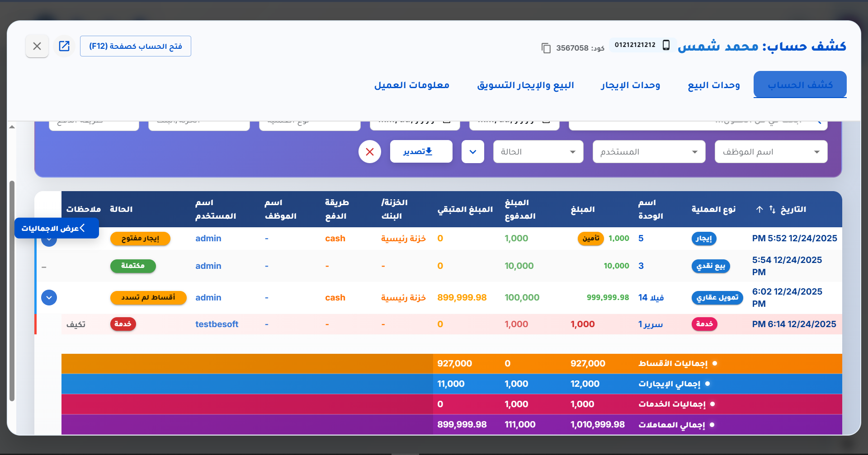This screenshot has height=455, width=868.
Task: Click عرض الاجماليات totals toggle button
Action: point(57,228)
